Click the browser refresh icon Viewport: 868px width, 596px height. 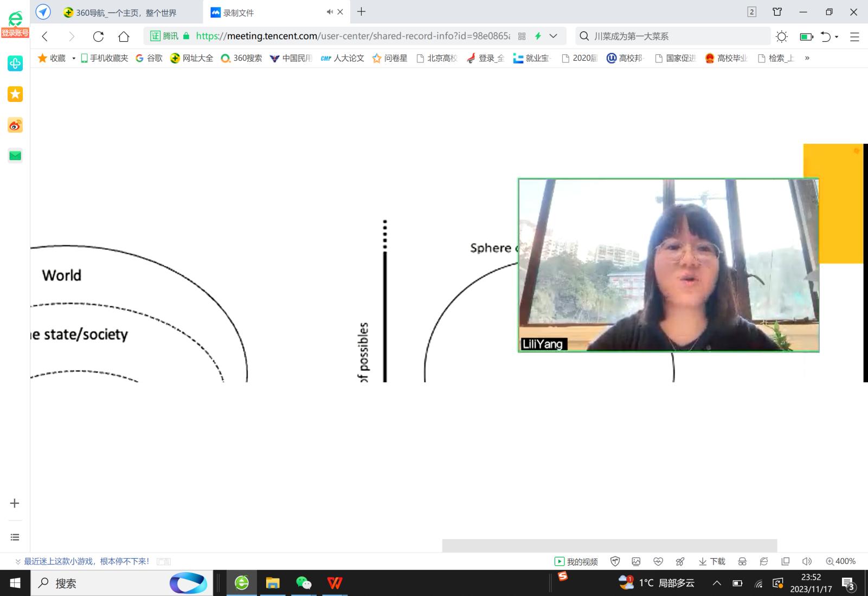tap(98, 36)
